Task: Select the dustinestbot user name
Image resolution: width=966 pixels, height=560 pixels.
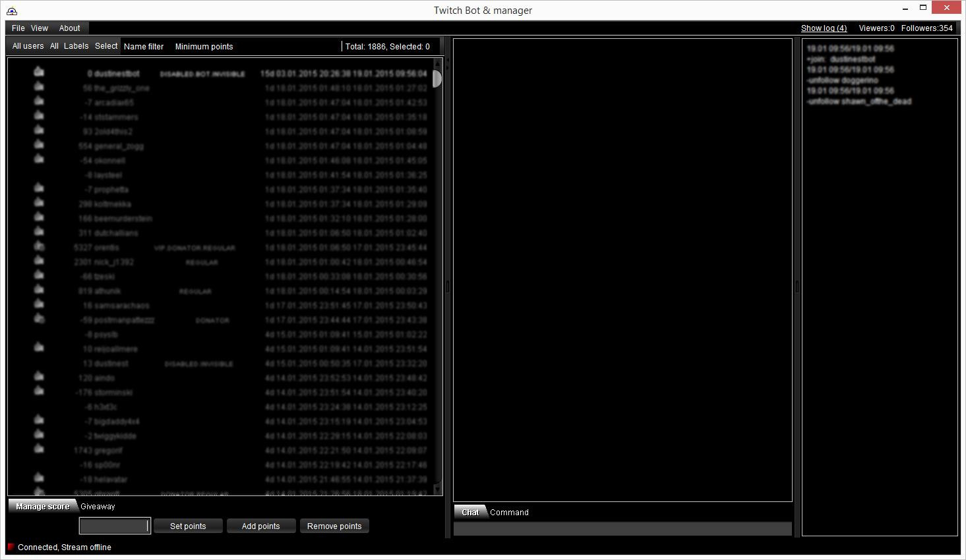Action: 117,74
